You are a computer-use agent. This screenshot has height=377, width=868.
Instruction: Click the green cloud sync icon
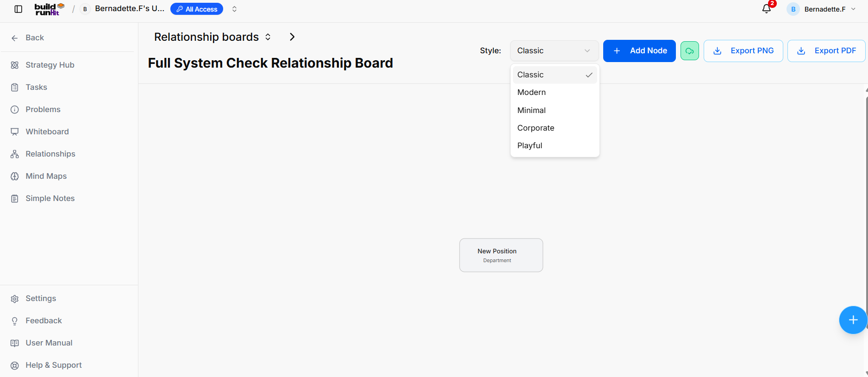(690, 51)
